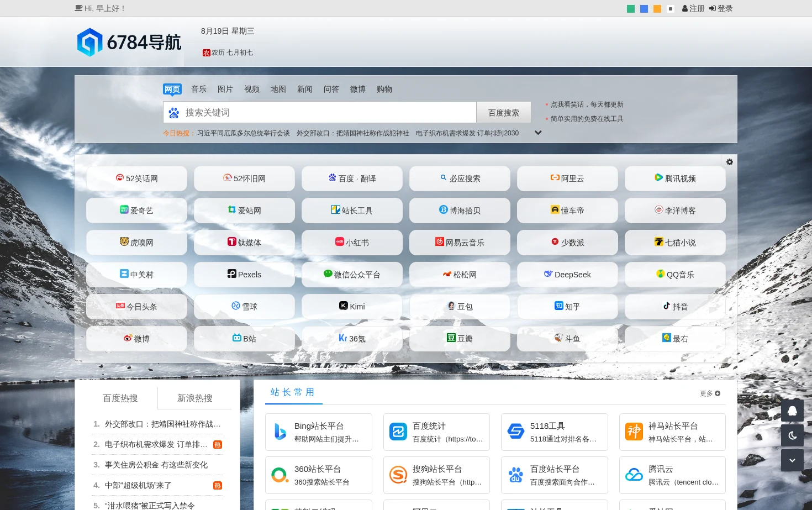Screen dimensions: 812x510
Task: Switch to the 网页 search tab
Action: [172, 89]
